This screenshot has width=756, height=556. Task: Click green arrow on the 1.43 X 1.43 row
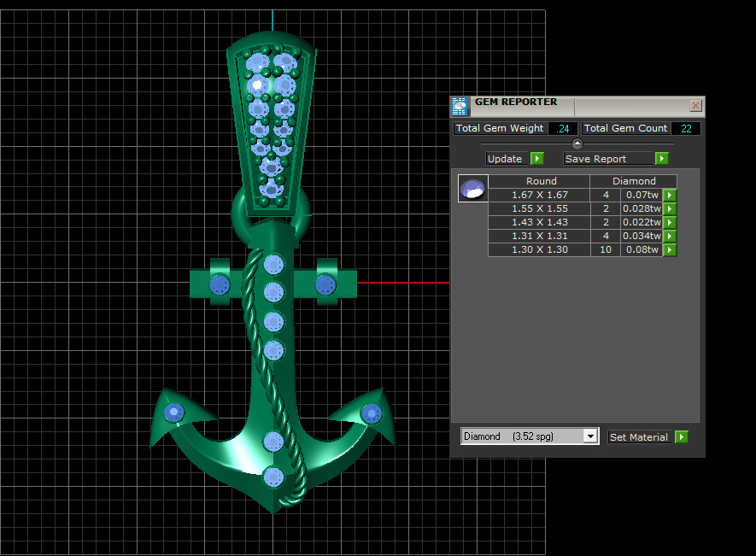click(x=670, y=222)
